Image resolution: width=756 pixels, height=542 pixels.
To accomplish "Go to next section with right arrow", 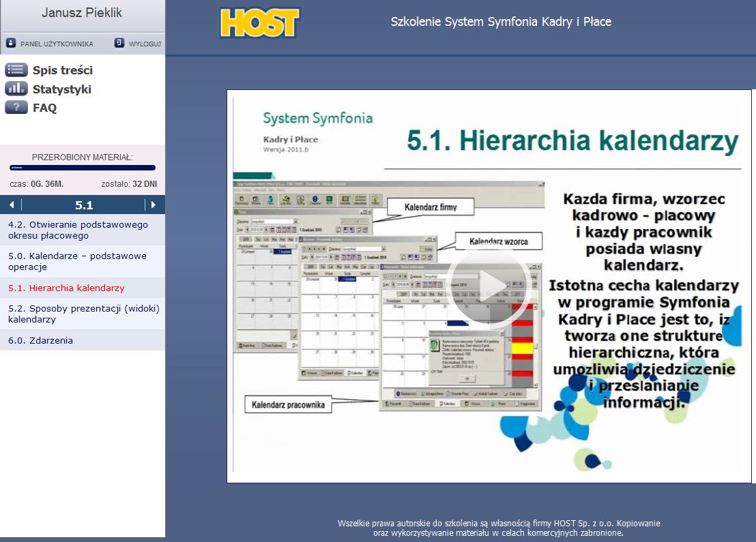I will tap(154, 205).
